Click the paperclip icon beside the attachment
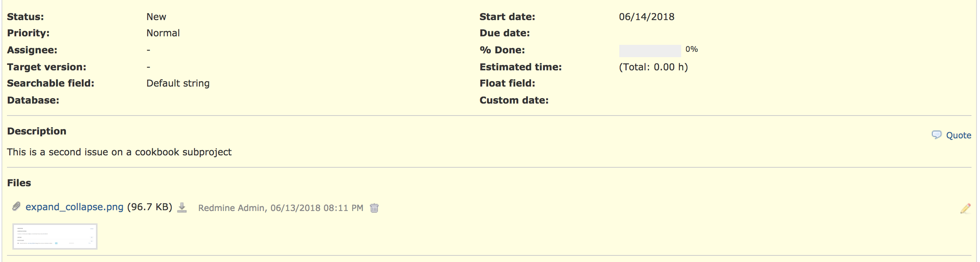 coord(16,206)
